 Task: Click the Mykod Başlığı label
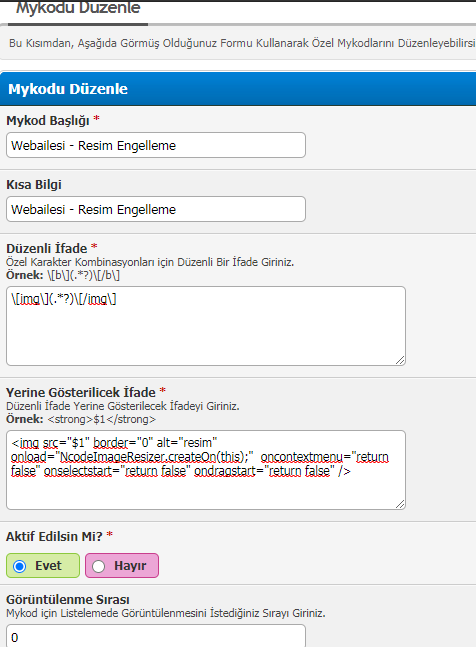pyautogui.click(x=48, y=120)
